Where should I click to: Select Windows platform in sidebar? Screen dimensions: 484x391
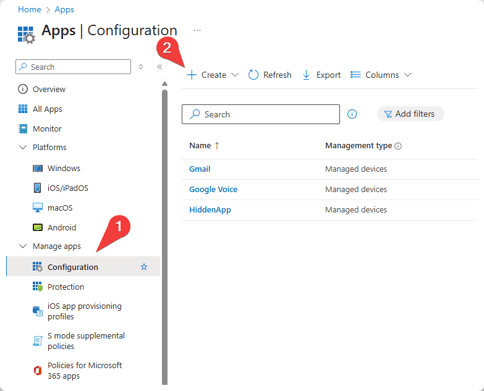(64, 168)
